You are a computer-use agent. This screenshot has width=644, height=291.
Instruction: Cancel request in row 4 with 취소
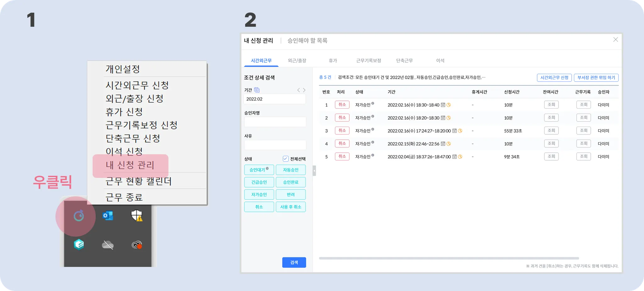[342, 143]
